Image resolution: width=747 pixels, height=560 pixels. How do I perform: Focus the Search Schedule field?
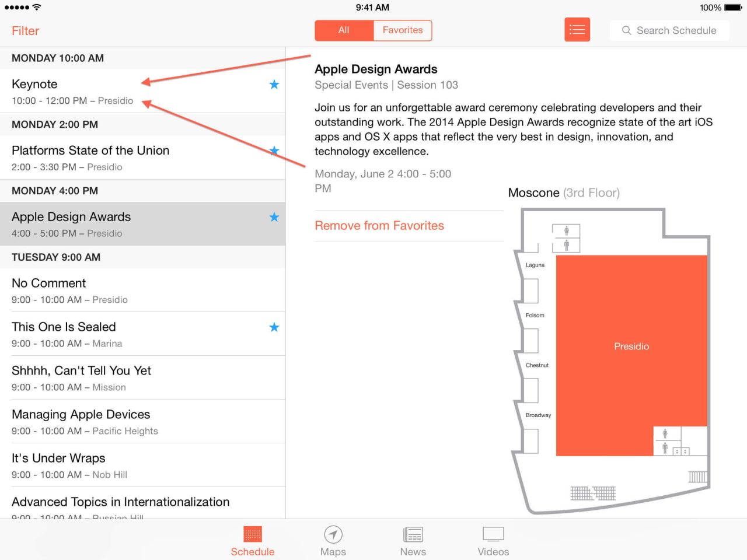point(669,30)
